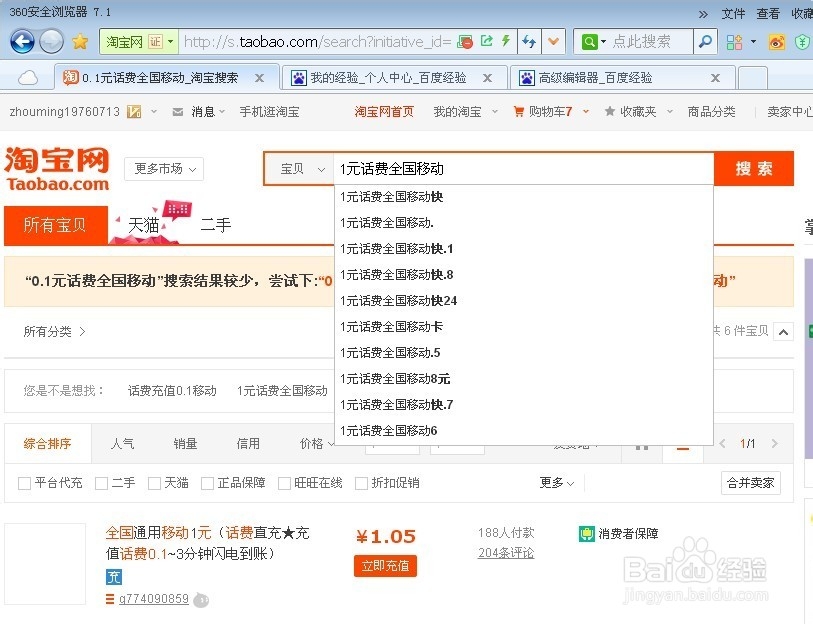Close the 淘宝搜索 tab
The image size is (813, 624).
[259, 78]
